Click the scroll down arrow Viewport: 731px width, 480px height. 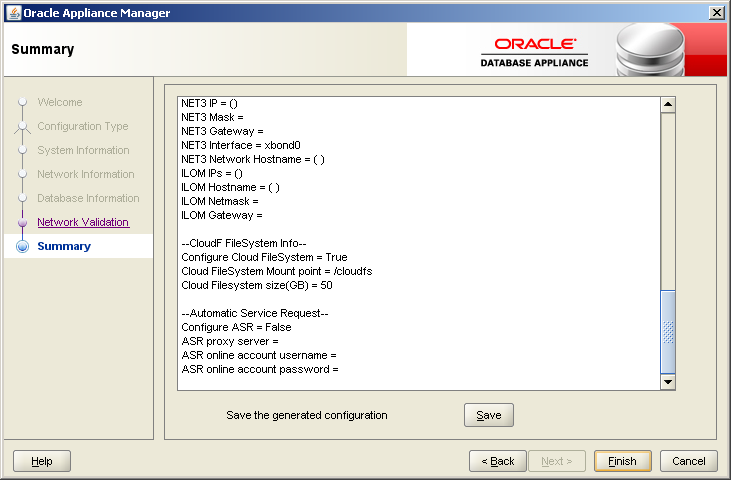[668, 382]
